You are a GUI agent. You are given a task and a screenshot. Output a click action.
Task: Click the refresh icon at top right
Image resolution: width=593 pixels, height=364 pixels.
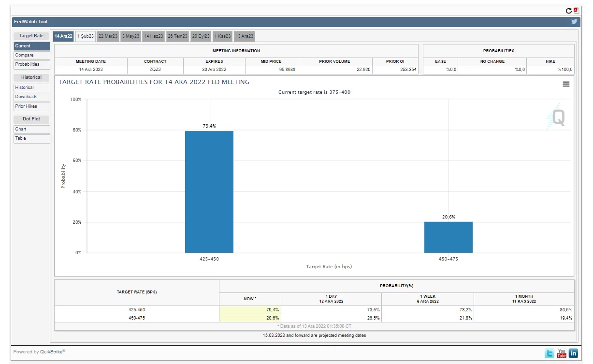click(x=568, y=11)
